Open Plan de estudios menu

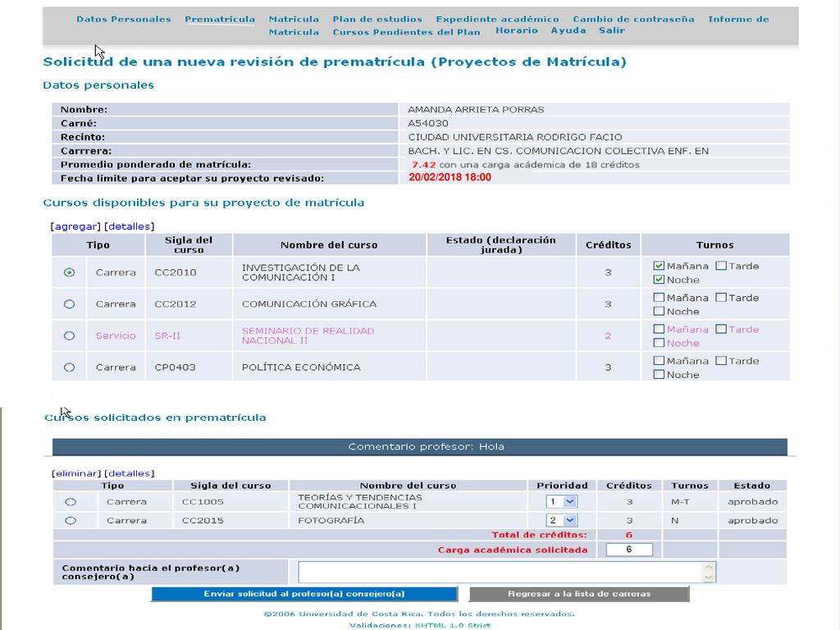pyautogui.click(x=377, y=20)
